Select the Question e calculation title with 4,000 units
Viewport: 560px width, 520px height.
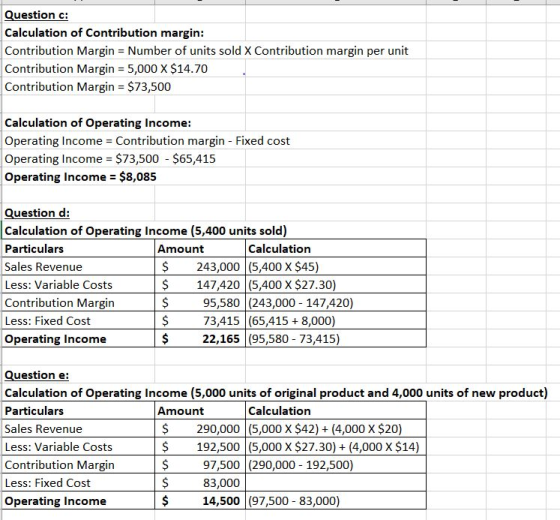pyautogui.click(x=276, y=393)
